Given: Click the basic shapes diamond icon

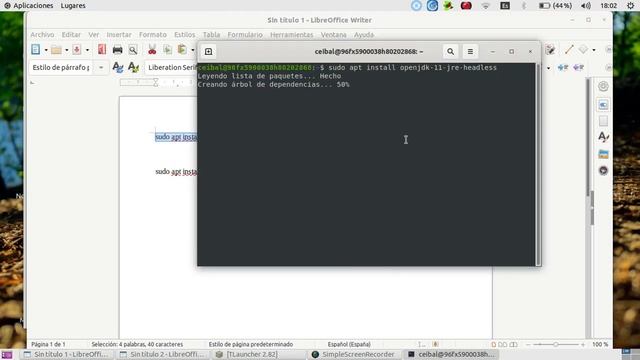Looking at the screenshot, I should 584,50.
